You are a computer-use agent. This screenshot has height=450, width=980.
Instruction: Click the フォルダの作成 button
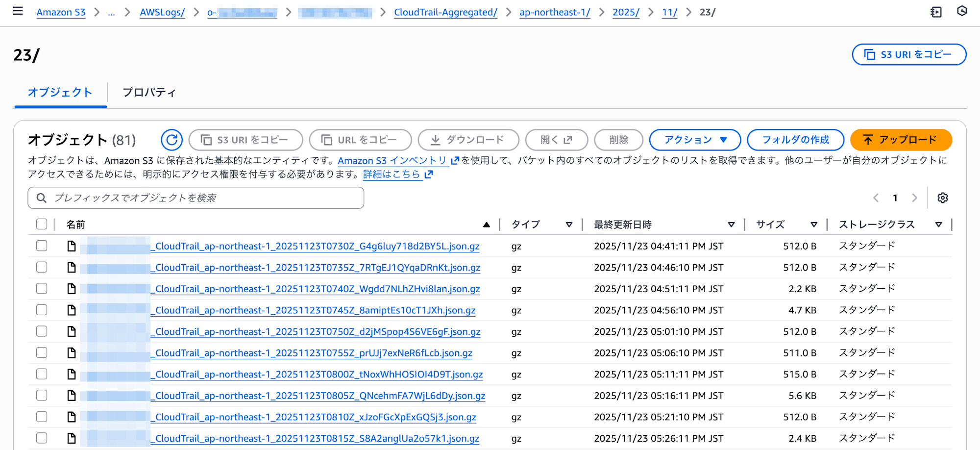(x=795, y=139)
